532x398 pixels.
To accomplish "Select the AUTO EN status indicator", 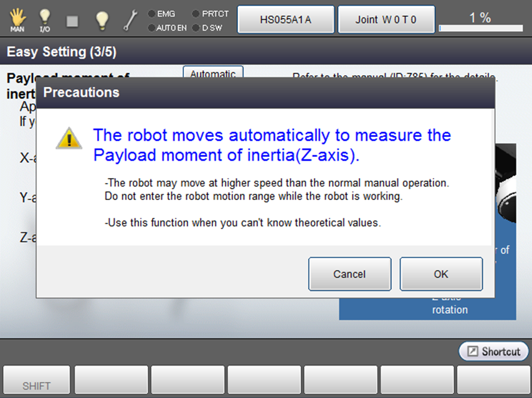I will (x=151, y=28).
